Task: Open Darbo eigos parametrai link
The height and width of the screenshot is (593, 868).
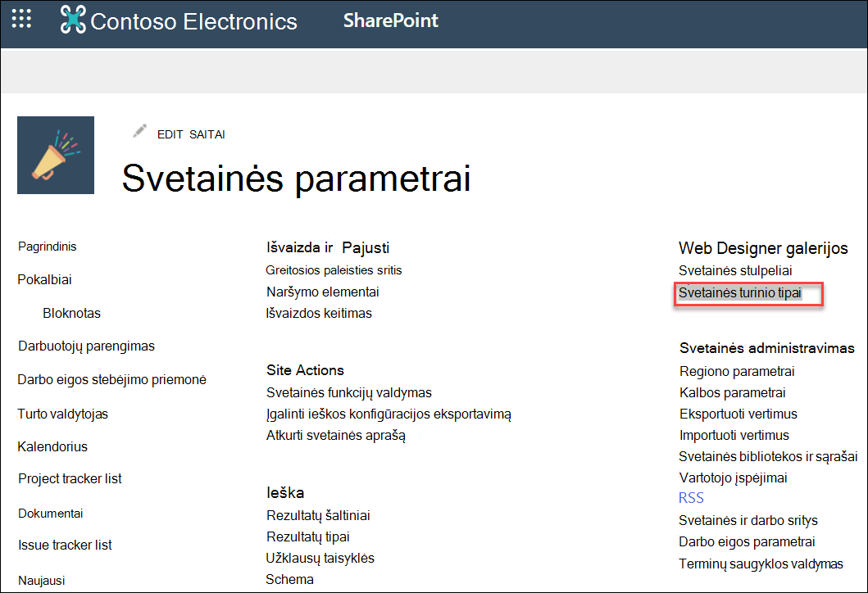Action: pos(747,542)
